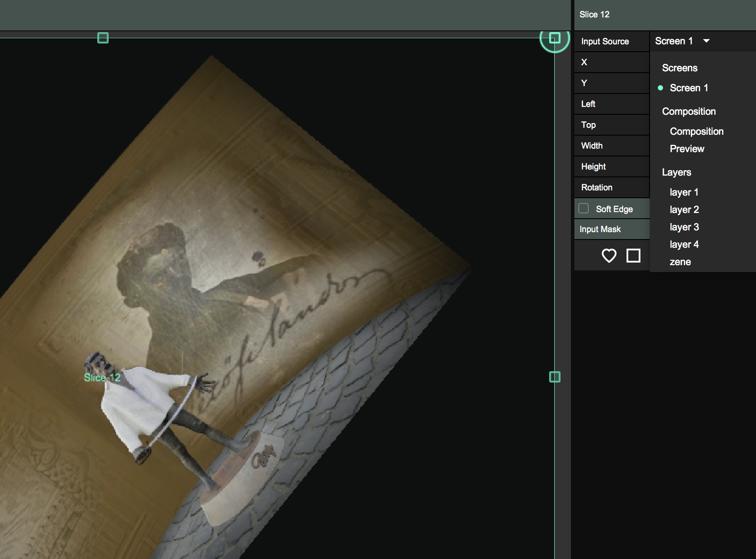The height and width of the screenshot is (559, 756).
Task: Select layer 1 as input source
Action: coord(684,192)
